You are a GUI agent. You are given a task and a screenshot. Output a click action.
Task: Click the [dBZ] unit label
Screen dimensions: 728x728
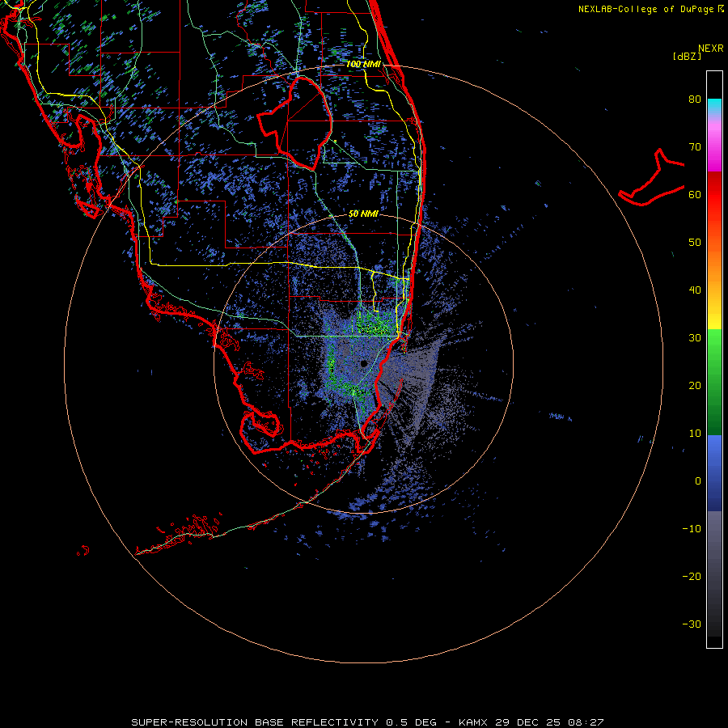(687, 56)
